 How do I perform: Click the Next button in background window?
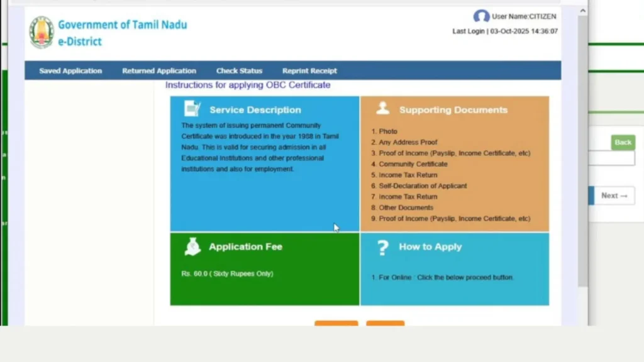(614, 196)
